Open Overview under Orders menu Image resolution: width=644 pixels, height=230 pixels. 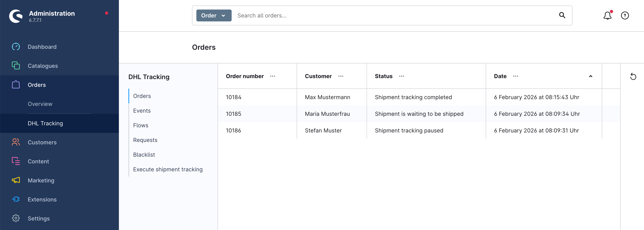click(40, 104)
